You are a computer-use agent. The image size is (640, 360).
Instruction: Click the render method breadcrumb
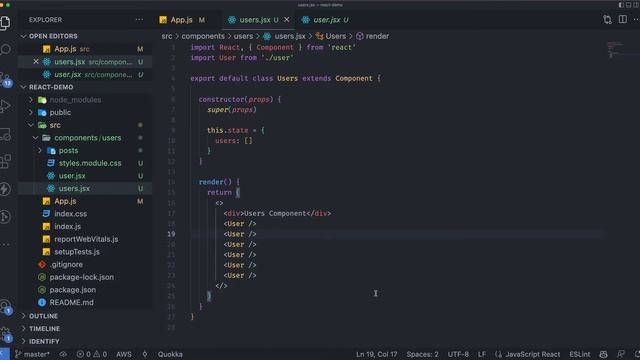(373, 36)
